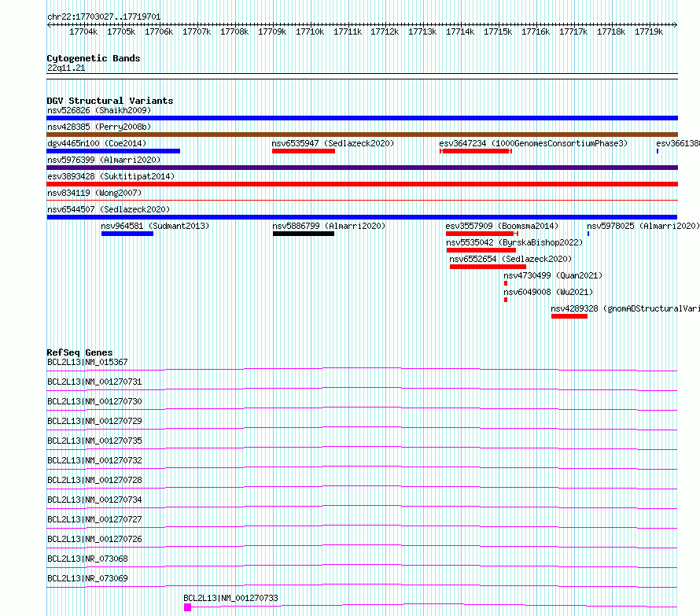This screenshot has width=700, height=616.
Task: Open nsv6535947 (Sedlazeck2020) variant label
Action: [333, 143]
